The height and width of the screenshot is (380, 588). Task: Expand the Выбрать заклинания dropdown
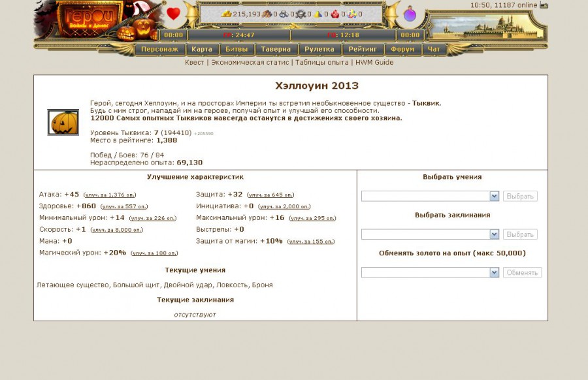point(430,234)
